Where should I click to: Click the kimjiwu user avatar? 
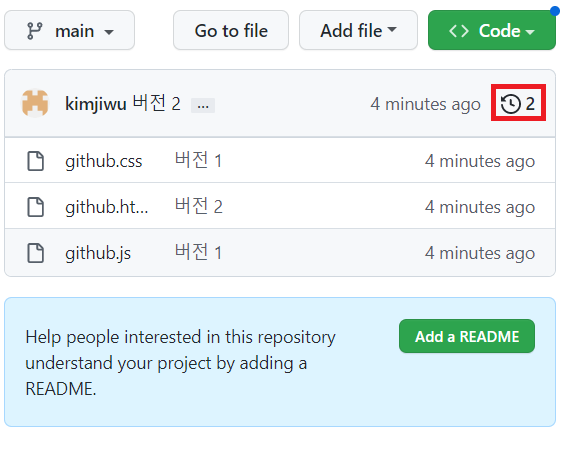point(35,103)
